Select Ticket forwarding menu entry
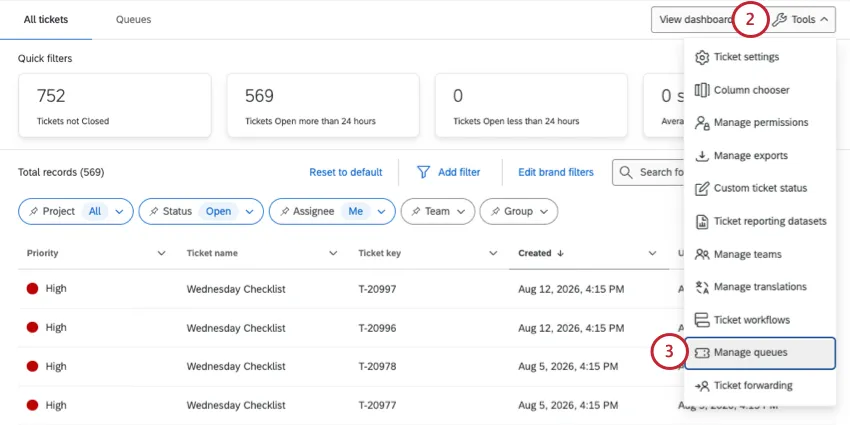Screen dimensions: 850x425 760,386
